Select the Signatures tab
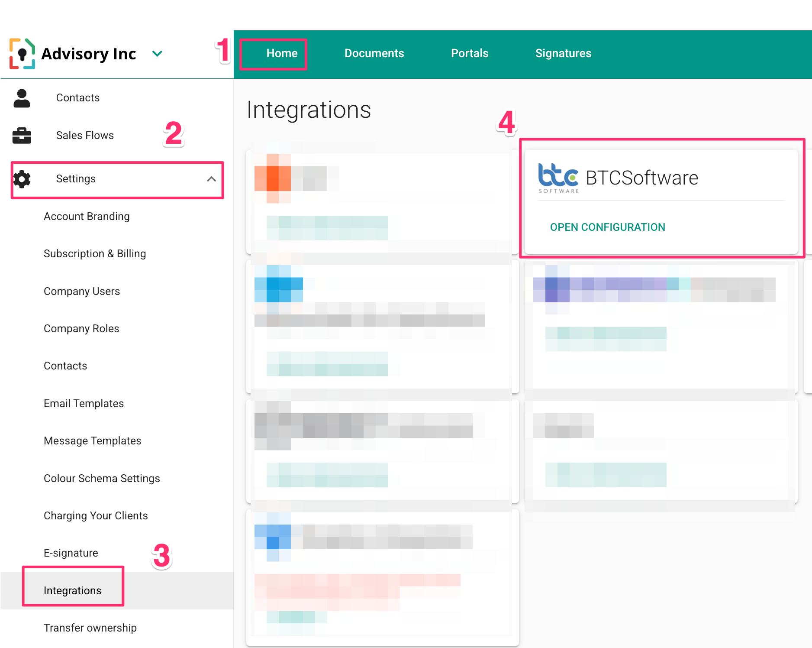This screenshot has height=648, width=812. [563, 53]
